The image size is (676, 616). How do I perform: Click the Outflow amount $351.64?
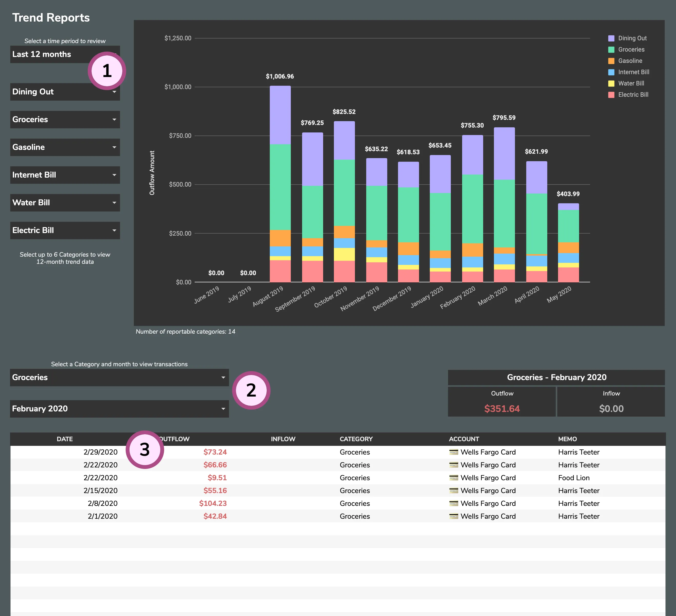point(502,409)
